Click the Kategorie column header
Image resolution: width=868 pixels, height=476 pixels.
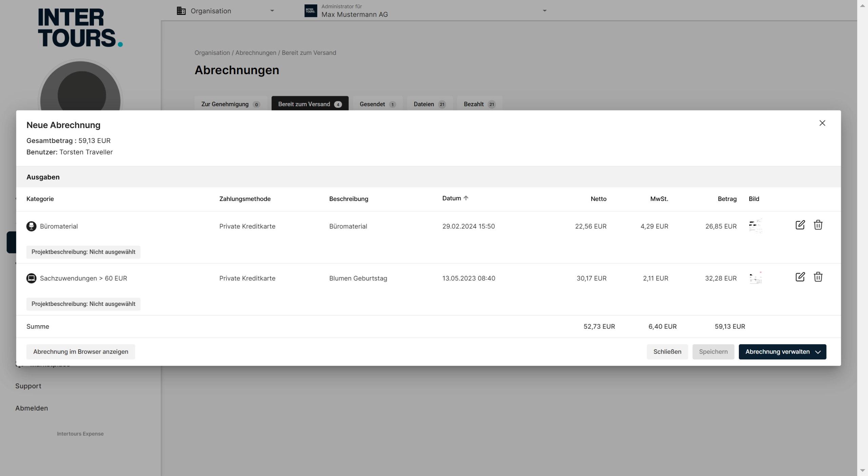pos(40,199)
